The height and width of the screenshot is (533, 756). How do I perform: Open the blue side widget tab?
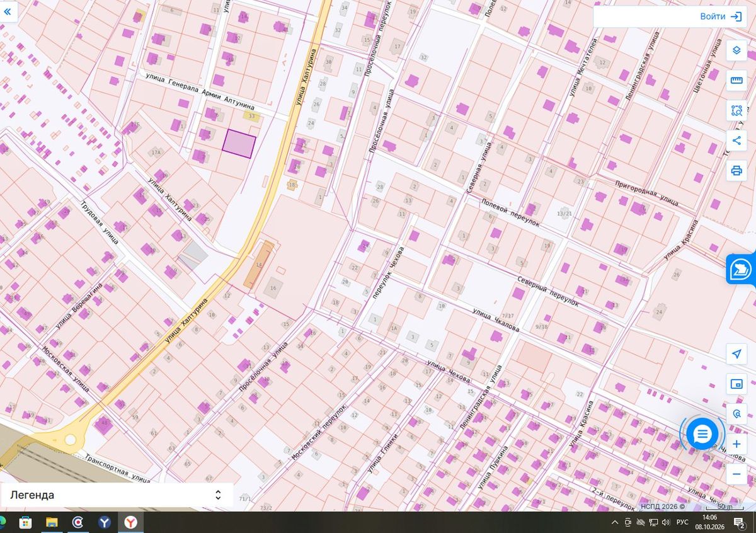[x=740, y=270]
